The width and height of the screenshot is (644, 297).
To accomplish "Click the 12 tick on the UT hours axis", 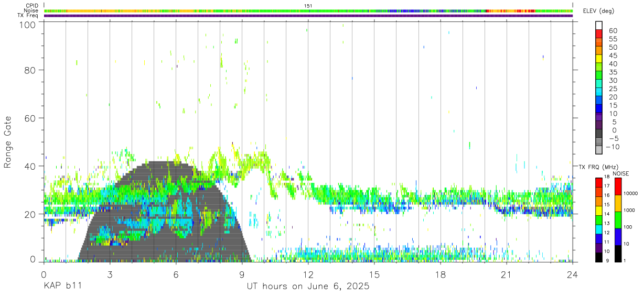I will tap(308, 274).
